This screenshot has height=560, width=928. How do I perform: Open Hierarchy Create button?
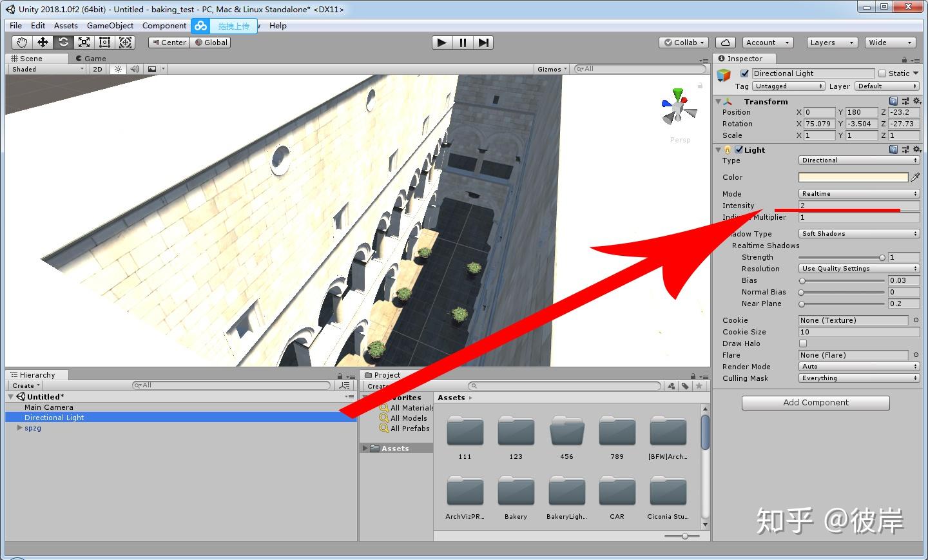point(26,385)
